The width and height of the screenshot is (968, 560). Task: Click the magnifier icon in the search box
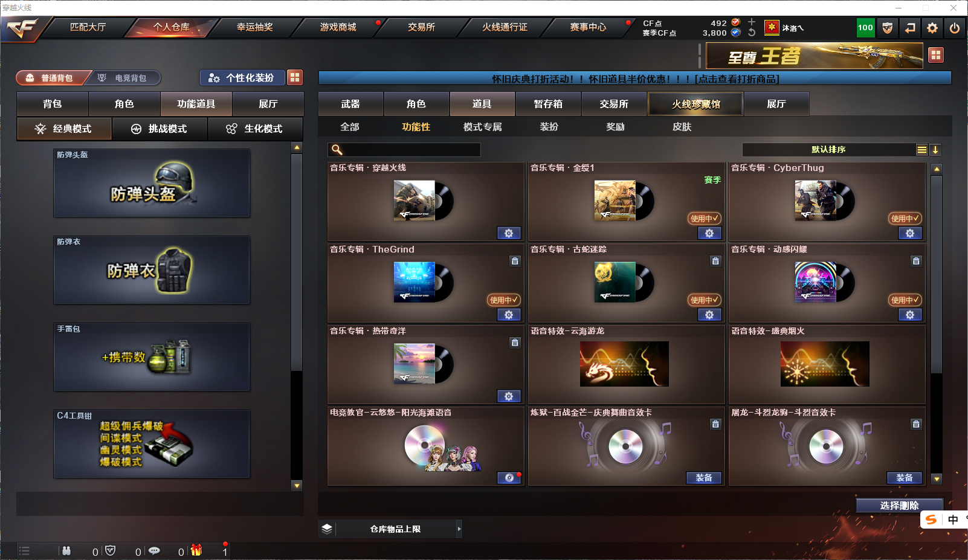[337, 150]
